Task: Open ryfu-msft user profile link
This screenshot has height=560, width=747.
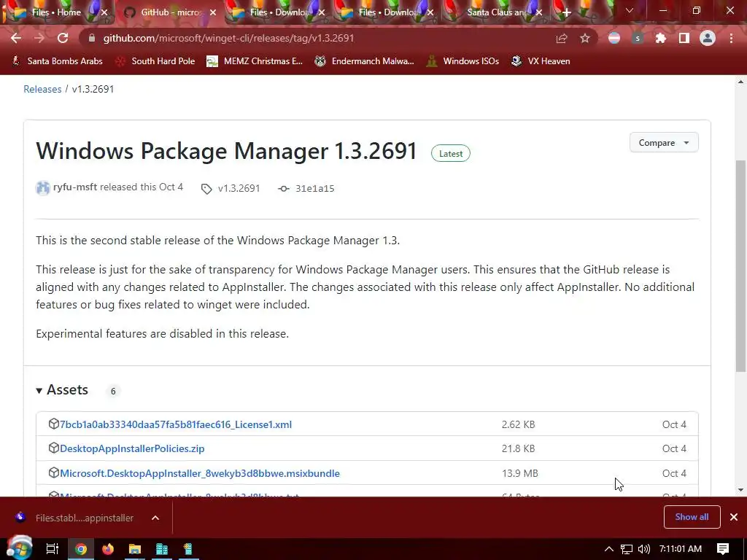Action: point(75,187)
